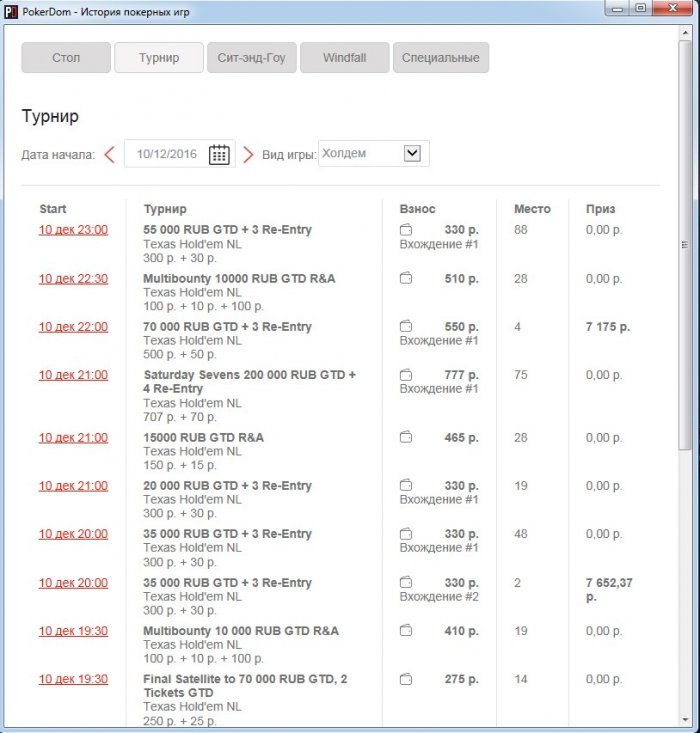
Task: Click buy-in amount 465 р.
Action: click(x=462, y=438)
